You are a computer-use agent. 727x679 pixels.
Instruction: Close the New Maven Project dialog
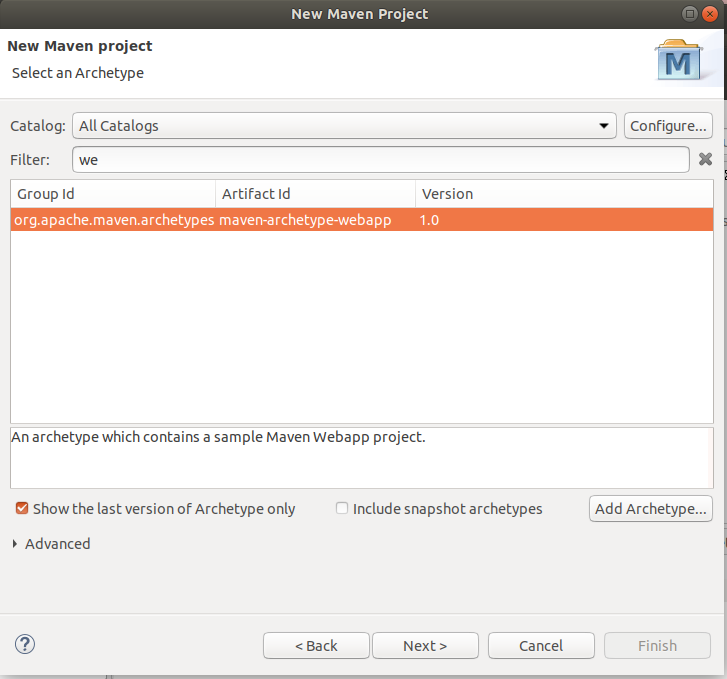click(x=709, y=14)
